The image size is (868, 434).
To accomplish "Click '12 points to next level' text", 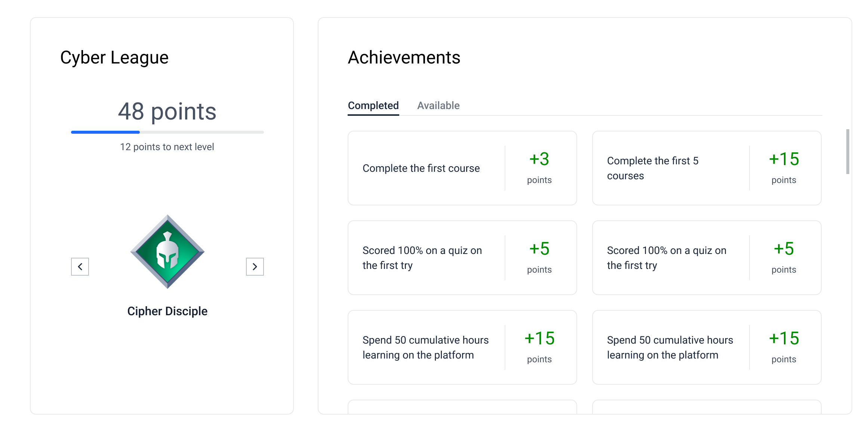I will click(x=167, y=147).
